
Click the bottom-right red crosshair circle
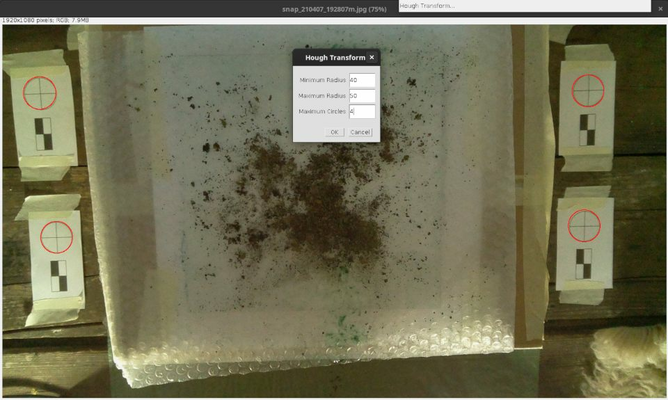585,228
